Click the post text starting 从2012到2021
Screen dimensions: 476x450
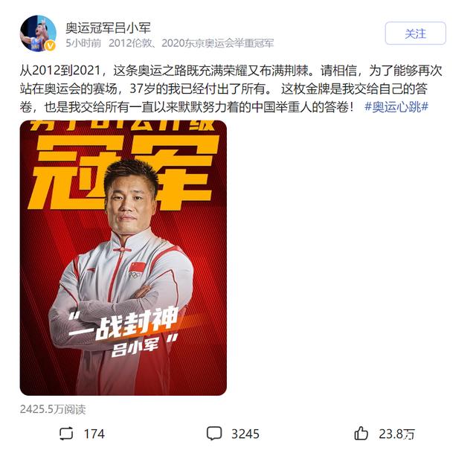click(231, 89)
